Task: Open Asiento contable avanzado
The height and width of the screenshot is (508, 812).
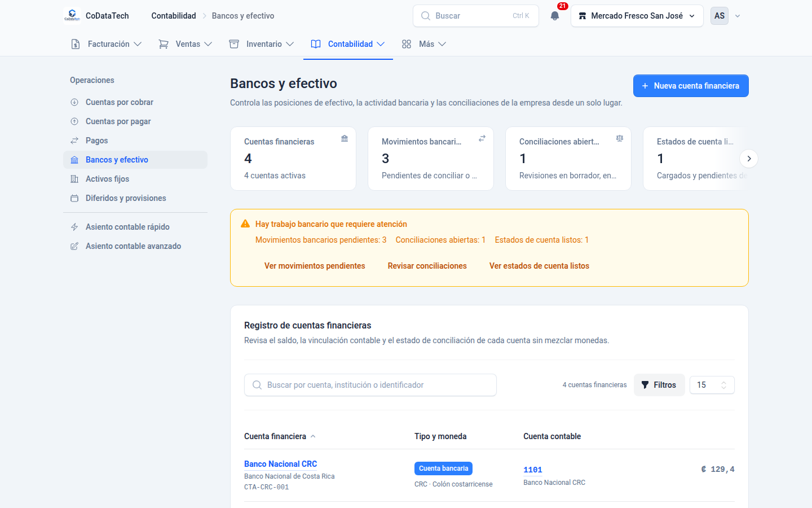Action: [135, 246]
